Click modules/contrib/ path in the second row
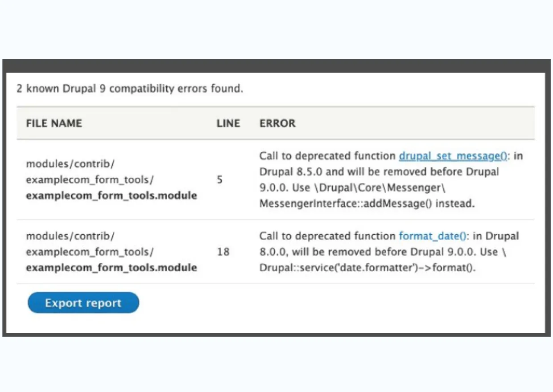Viewport: 553px width, 392px height. [70, 236]
